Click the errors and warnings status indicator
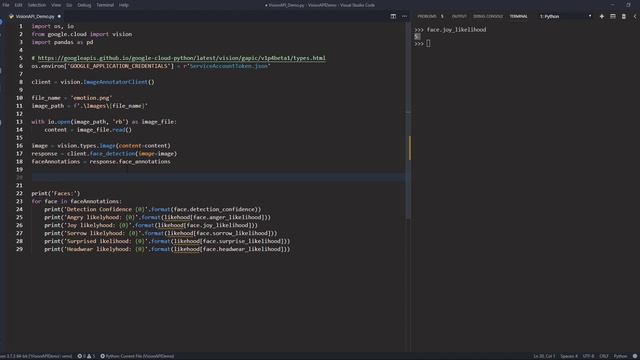640x360 pixels. tap(86, 356)
